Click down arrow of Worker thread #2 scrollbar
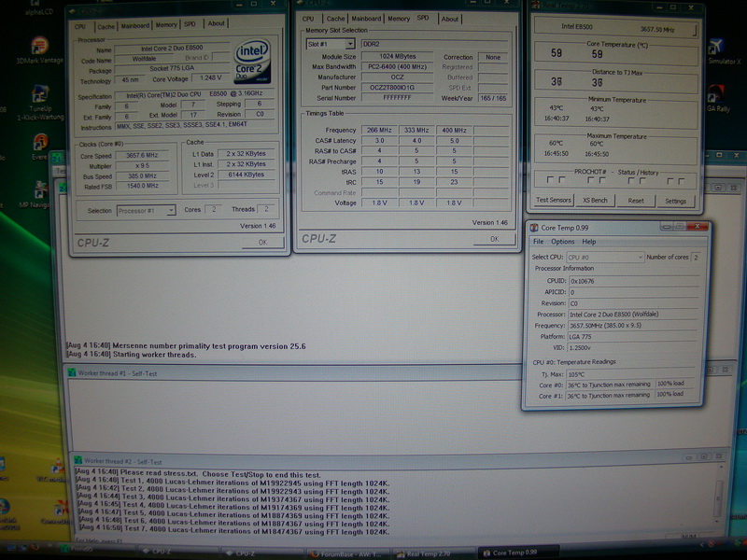The width and height of the screenshot is (747, 560). (x=718, y=521)
